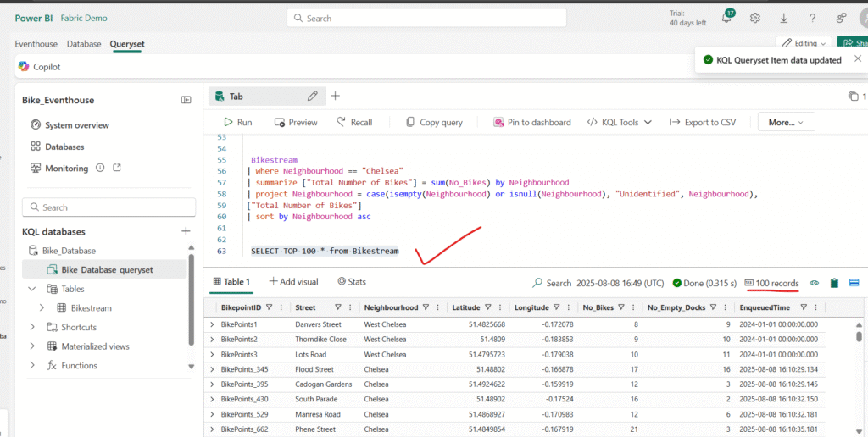Screen dimensions: 868x437
Task: Expand the Bikestream table node
Action: point(42,308)
